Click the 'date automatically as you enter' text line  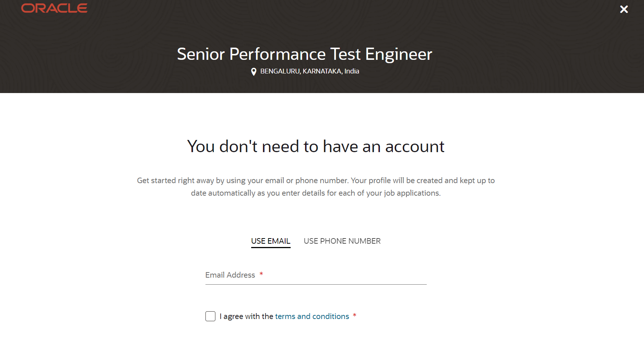(316, 193)
